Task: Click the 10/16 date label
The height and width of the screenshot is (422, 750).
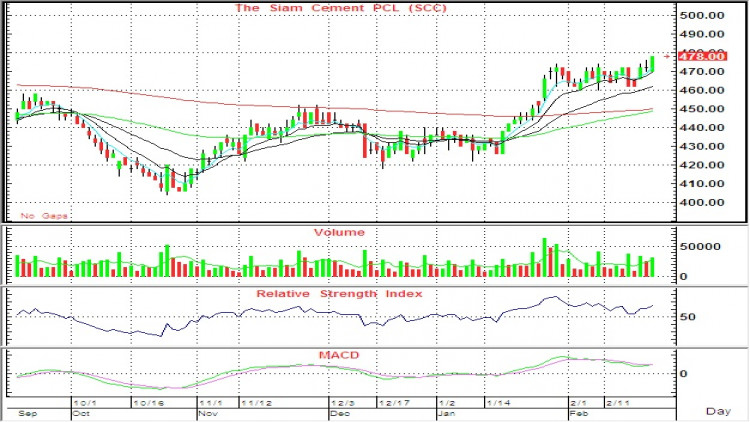Action: [x=148, y=403]
